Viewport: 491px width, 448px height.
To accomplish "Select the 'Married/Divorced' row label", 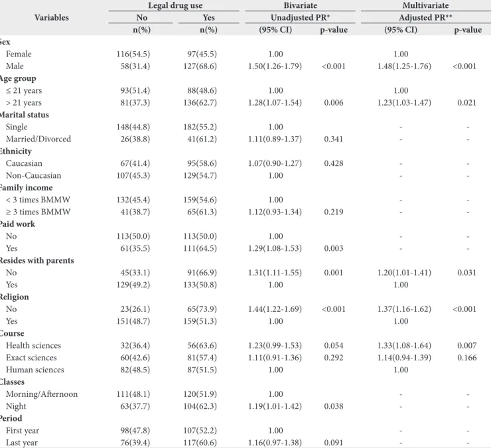I will click(38, 139).
